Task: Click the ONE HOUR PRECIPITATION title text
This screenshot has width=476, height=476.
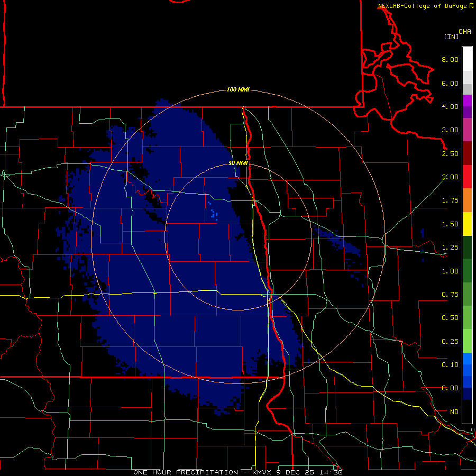Action: (186, 472)
